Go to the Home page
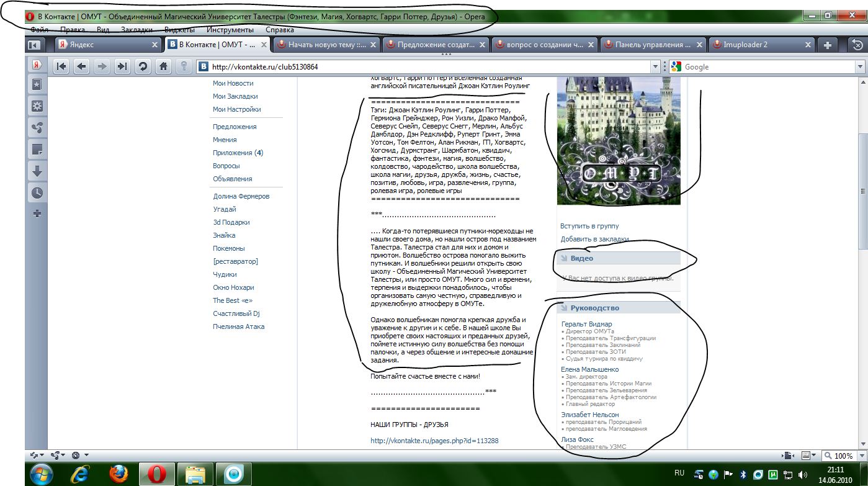The width and height of the screenshot is (868, 486). pos(163,66)
